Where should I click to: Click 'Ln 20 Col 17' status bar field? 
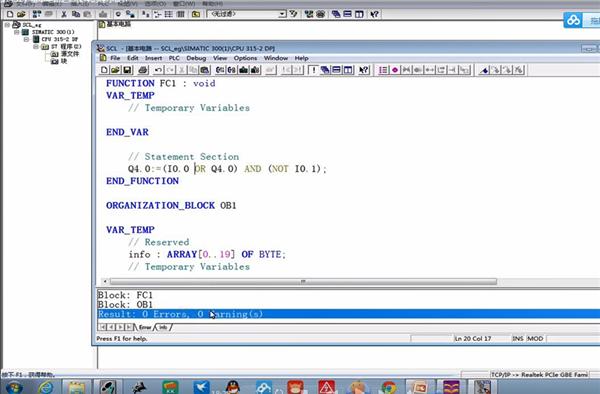[x=473, y=339]
